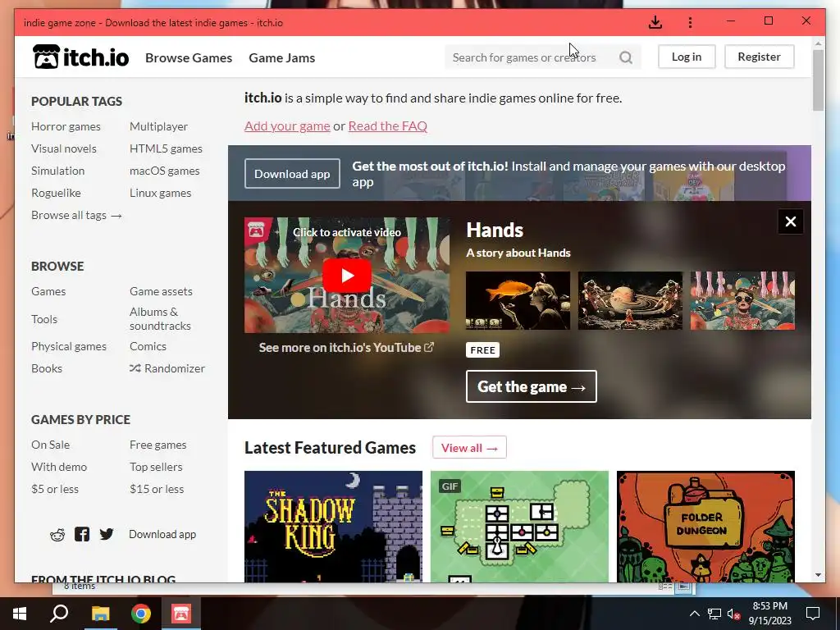Select Roguelike tag
The width and height of the screenshot is (840, 630).
coord(56,193)
